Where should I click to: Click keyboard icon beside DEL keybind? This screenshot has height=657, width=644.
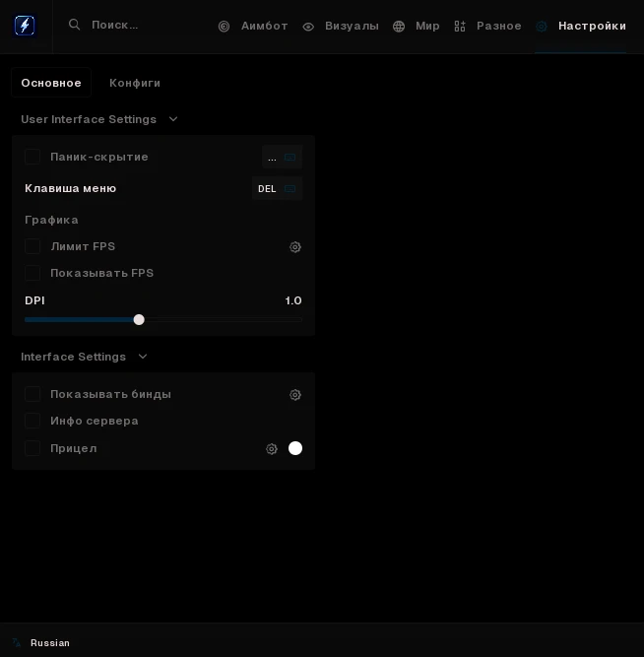(290, 189)
